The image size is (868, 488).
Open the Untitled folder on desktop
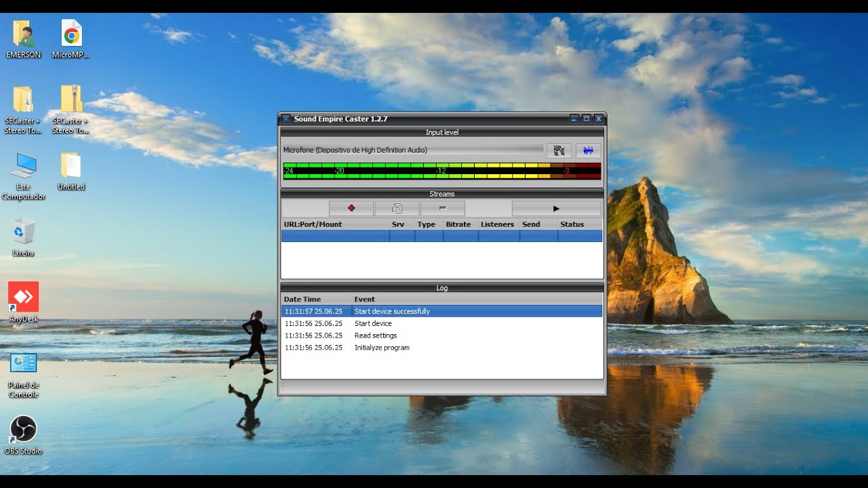click(x=71, y=171)
